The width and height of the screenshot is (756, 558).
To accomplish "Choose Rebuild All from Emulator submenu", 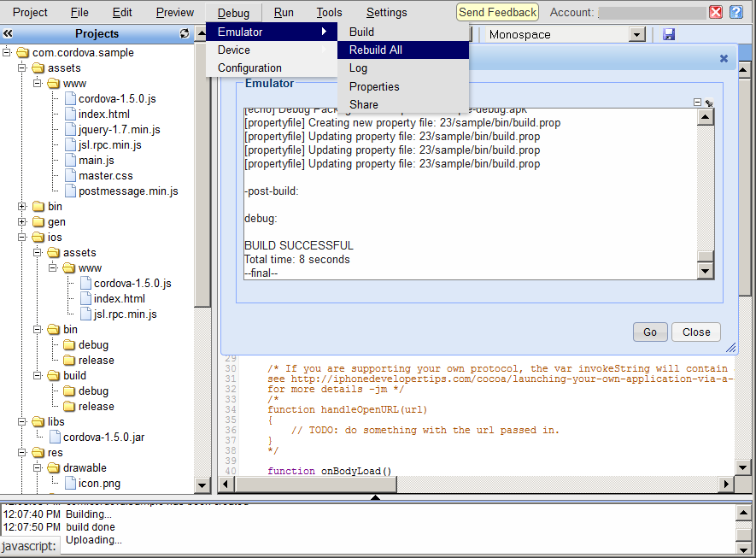I will 403,50.
